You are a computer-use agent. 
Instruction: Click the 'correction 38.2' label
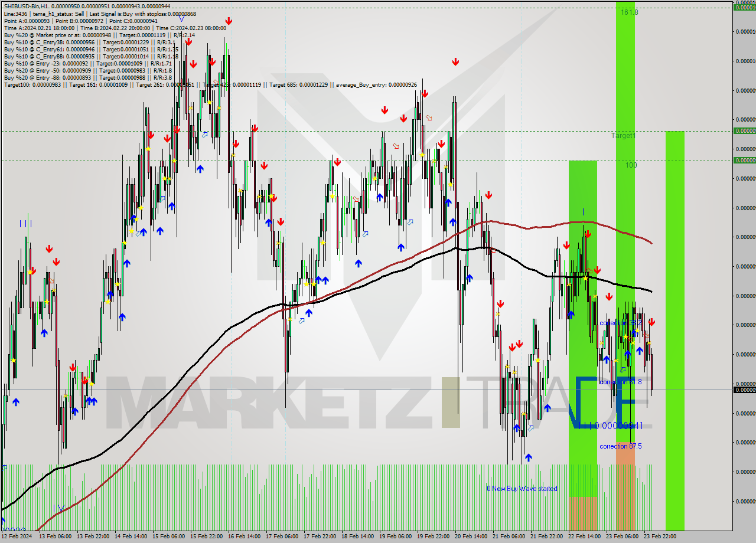pyautogui.click(x=621, y=323)
